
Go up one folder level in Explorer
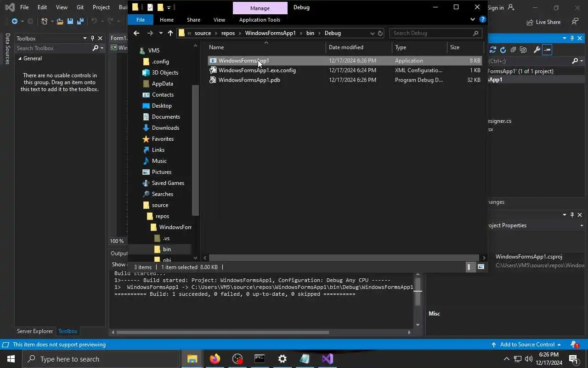pos(170,33)
